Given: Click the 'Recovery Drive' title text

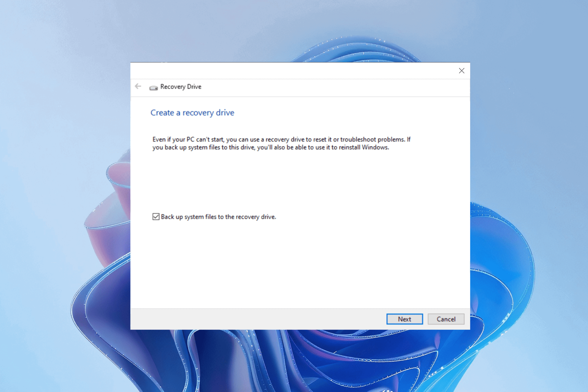Looking at the screenshot, I should 181,87.
